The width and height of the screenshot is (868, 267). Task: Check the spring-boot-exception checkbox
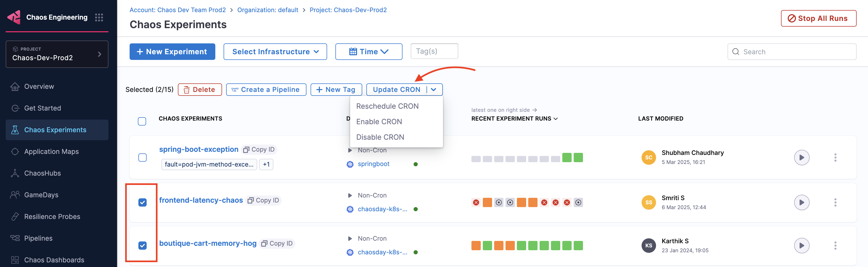point(143,158)
